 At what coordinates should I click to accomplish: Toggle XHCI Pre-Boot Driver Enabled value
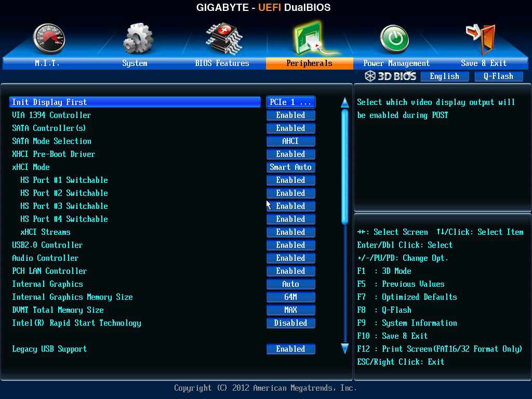pos(291,154)
